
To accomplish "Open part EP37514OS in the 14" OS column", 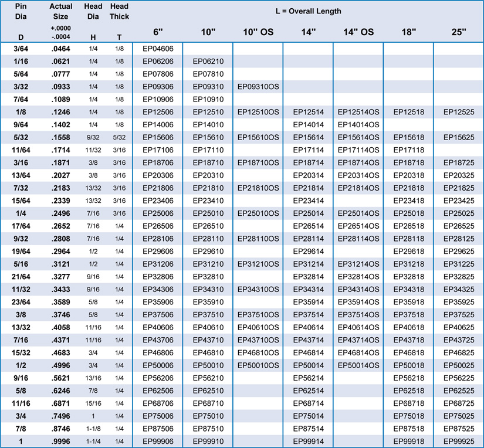I will [358, 314].
